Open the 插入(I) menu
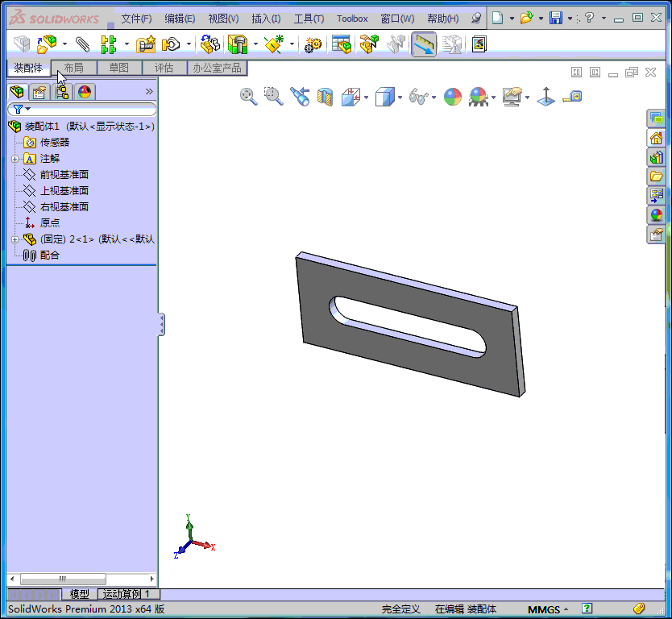 click(x=266, y=19)
